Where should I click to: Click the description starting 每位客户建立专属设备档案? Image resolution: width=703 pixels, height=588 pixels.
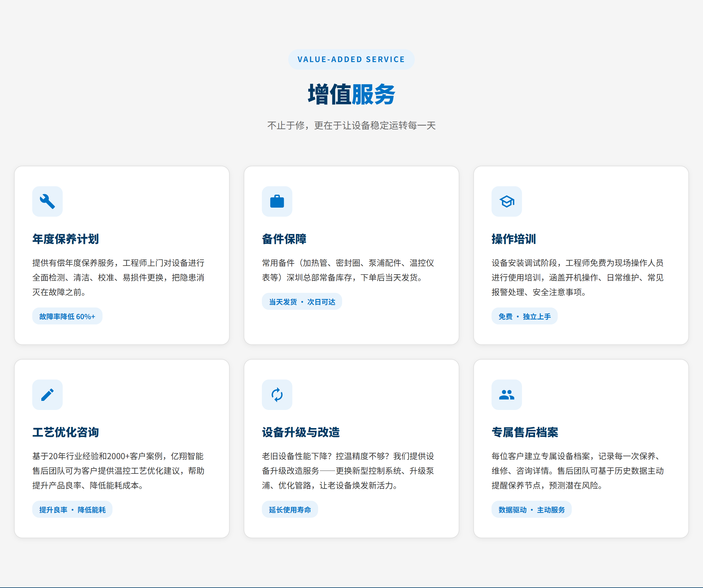pyautogui.click(x=577, y=471)
